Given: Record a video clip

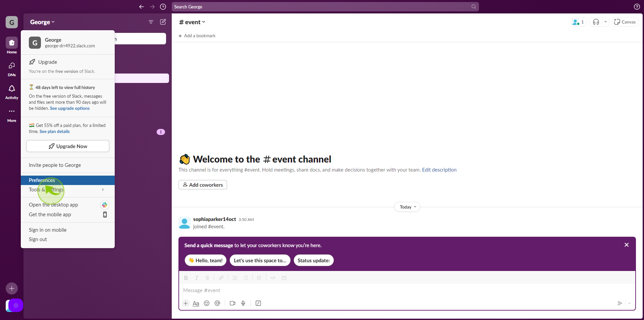Looking at the screenshot, I should pos(232,303).
